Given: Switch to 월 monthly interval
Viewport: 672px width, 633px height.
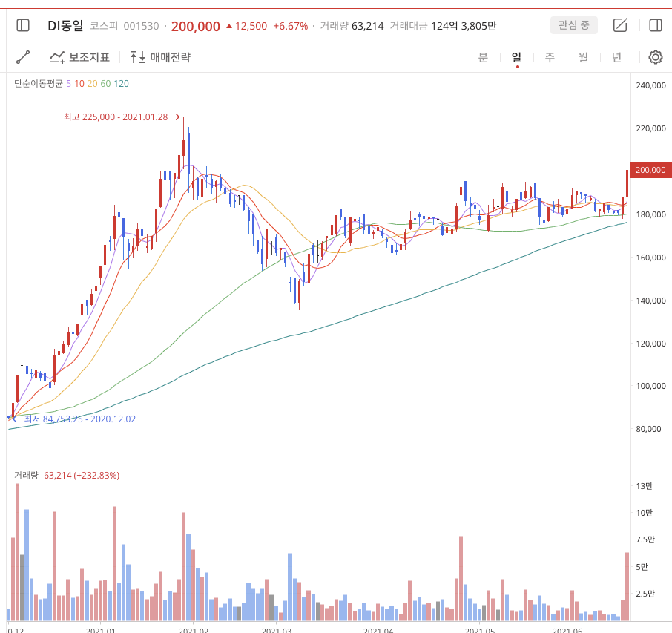Looking at the screenshot, I should pyautogui.click(x=583, y=57).
